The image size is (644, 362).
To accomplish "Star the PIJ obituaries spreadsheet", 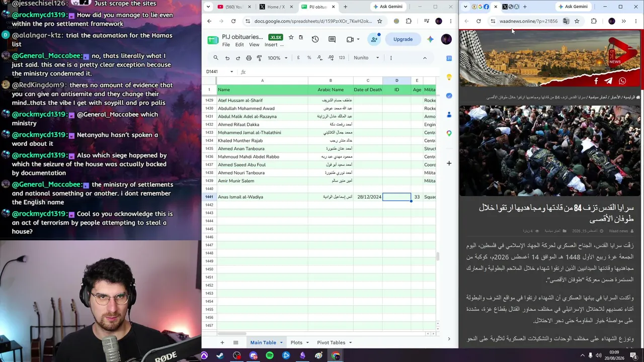I will pos(291,37).
